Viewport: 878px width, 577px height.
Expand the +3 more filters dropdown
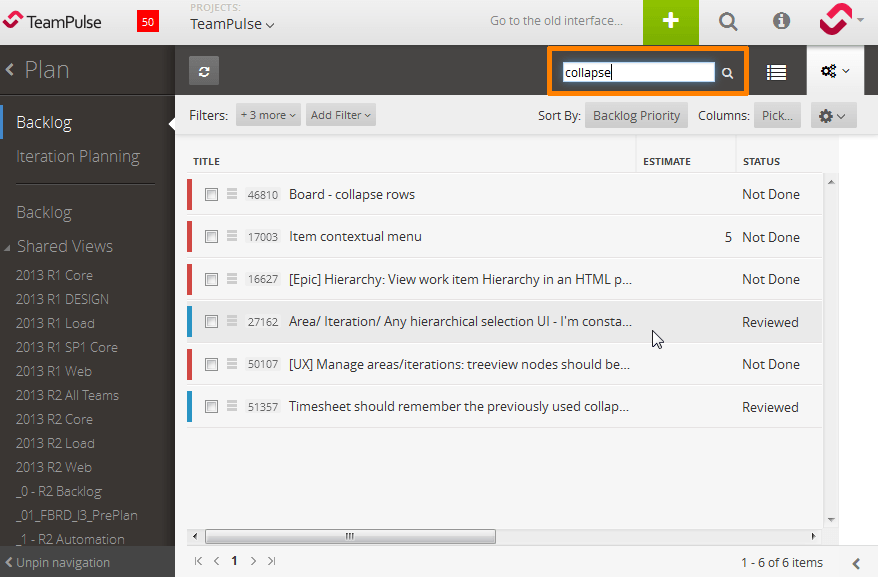click(268, 115)
